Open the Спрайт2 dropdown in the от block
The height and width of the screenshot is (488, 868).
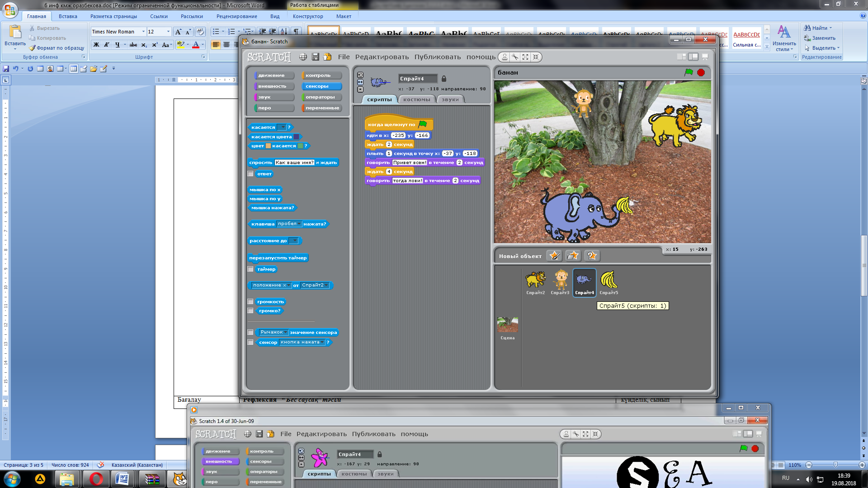315,286
